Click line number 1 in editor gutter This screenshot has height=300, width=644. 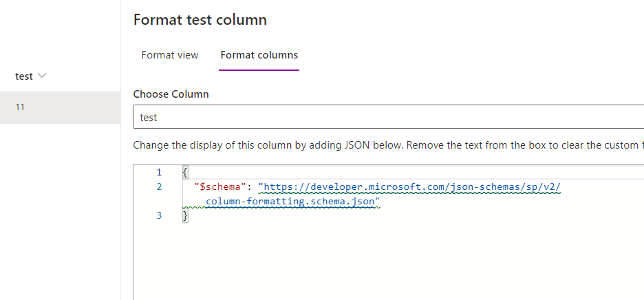pos(159,172)
